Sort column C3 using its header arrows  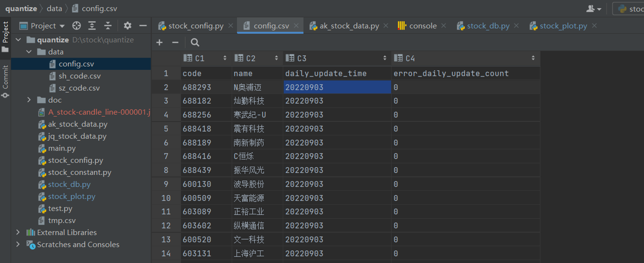point(385,58)
